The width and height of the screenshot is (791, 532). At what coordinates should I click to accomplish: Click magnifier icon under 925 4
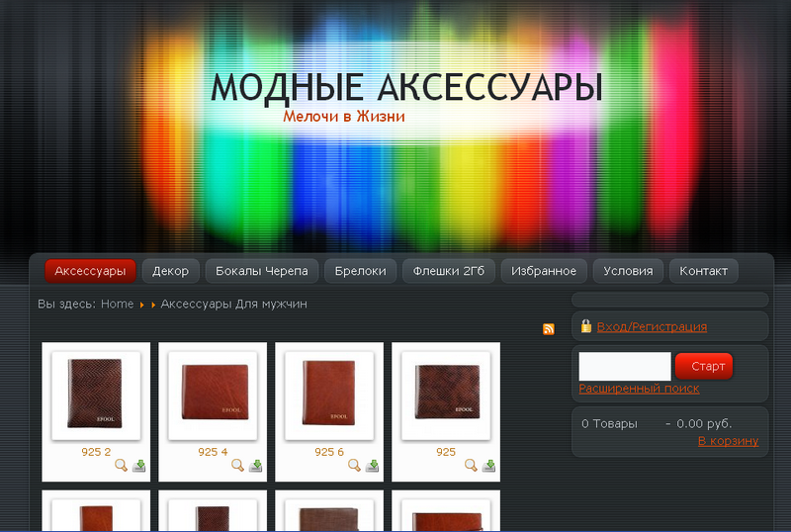pos(237,466)
